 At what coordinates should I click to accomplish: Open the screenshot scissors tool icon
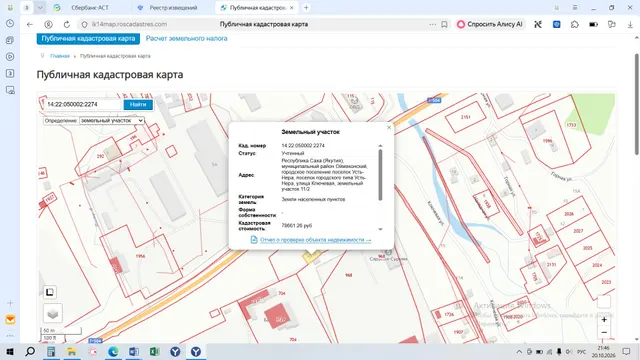point(538,24)
